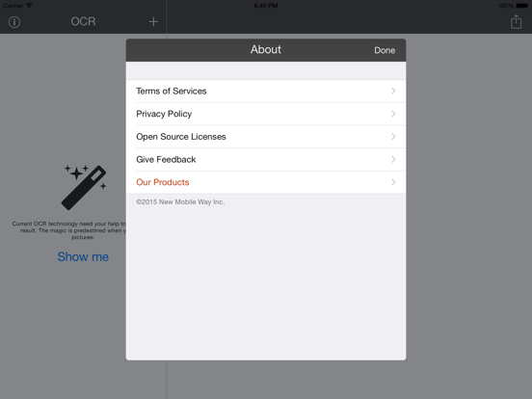This screenshot has height=399, width=532.
Task: Open Privacy Policy row
Action: (x=266, y=114)
